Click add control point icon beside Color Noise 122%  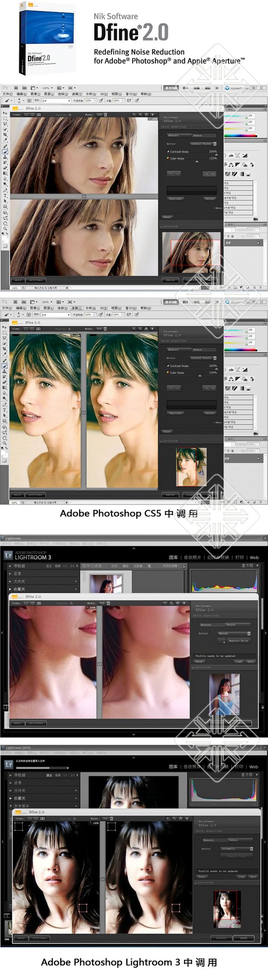(209, 174)
